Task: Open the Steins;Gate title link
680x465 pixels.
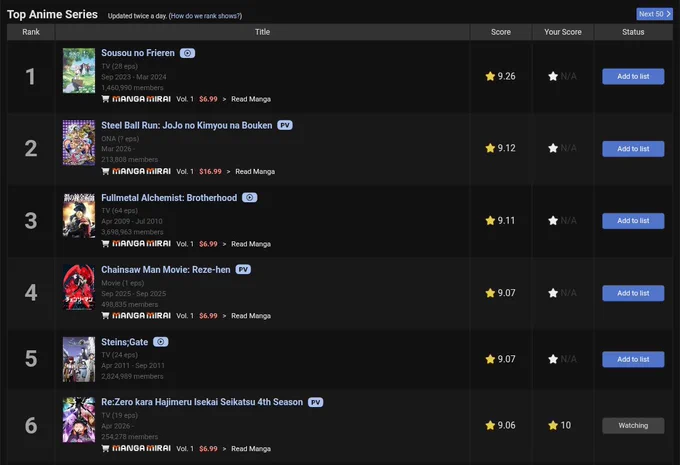Action: point(124,342)
